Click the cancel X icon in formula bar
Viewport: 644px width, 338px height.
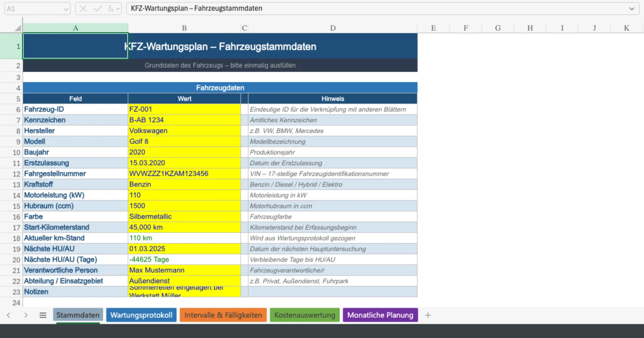click(x=83, y=8)
